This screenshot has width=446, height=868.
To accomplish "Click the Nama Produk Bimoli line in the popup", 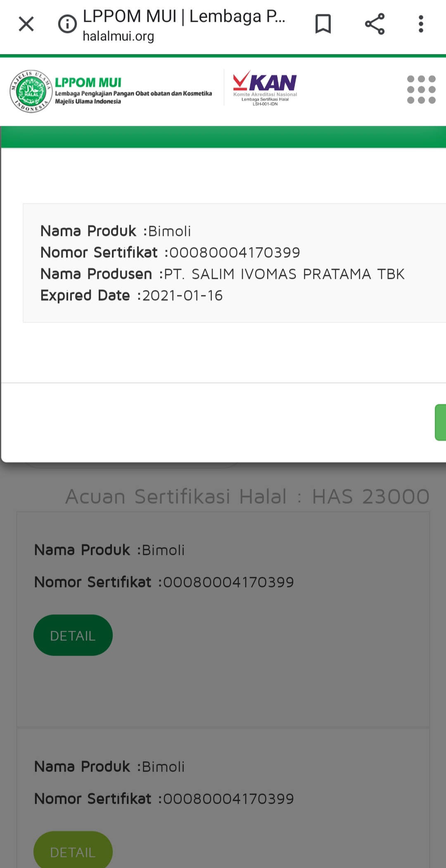I will point(116,231).
